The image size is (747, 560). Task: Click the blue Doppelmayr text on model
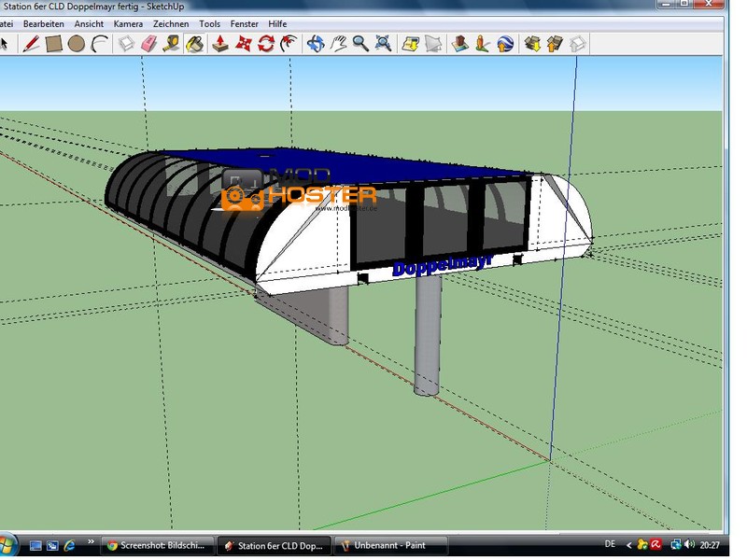(442, 265)
